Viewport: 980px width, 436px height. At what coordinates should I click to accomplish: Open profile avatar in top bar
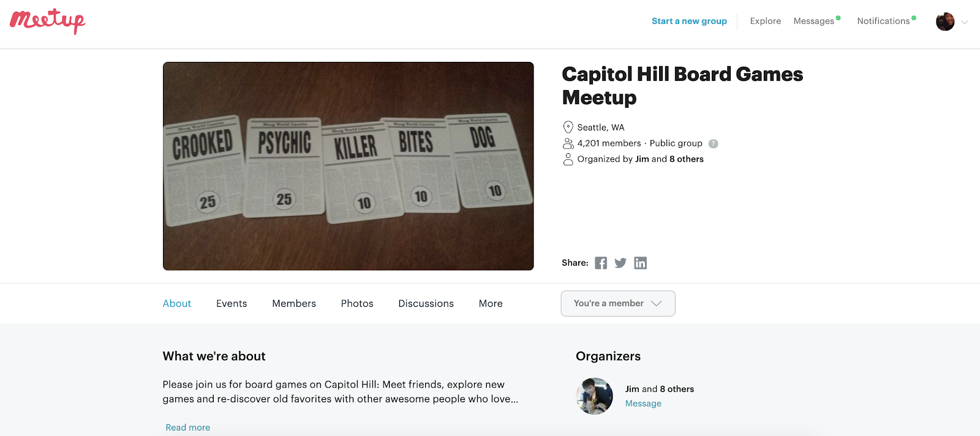coord(945,21)
